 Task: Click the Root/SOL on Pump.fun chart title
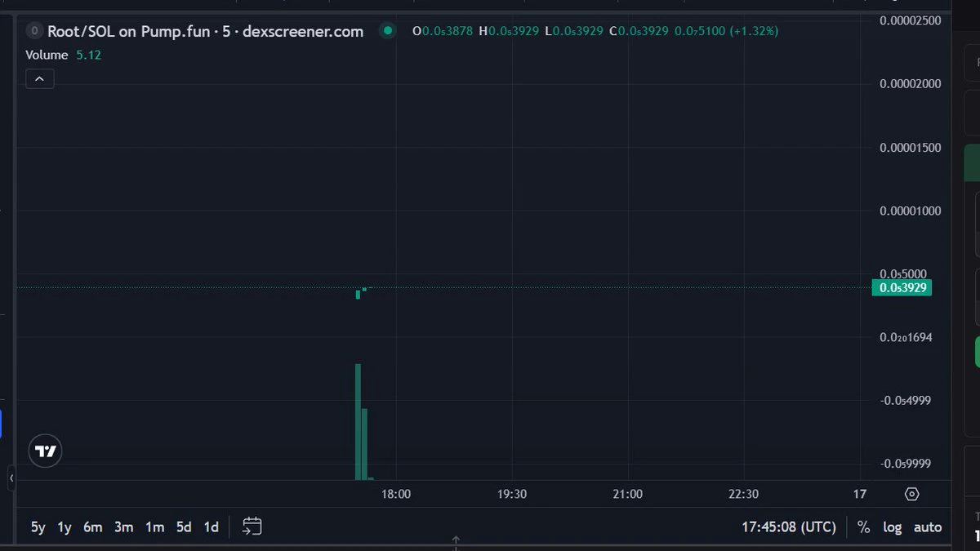point(206,31)
